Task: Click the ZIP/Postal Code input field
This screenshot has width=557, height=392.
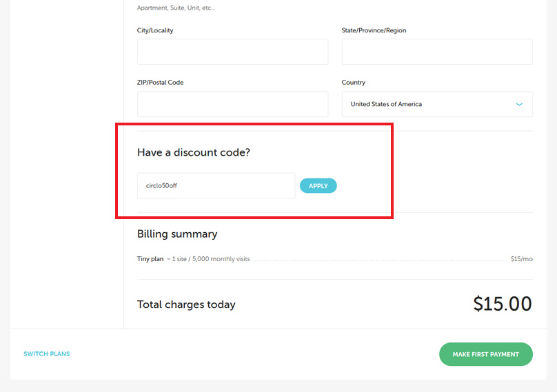Action: pos(232,104)
